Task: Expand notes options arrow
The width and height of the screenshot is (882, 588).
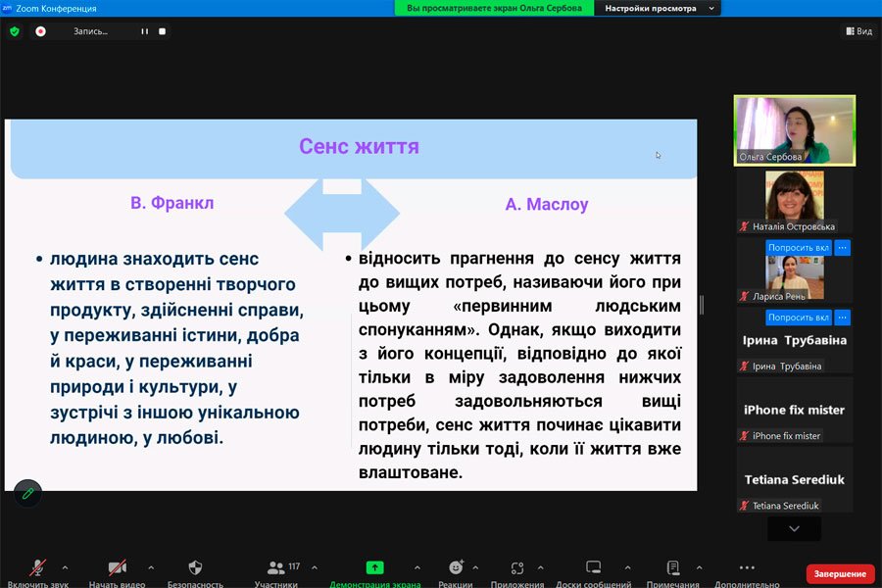Action: (x=699, y=567)
